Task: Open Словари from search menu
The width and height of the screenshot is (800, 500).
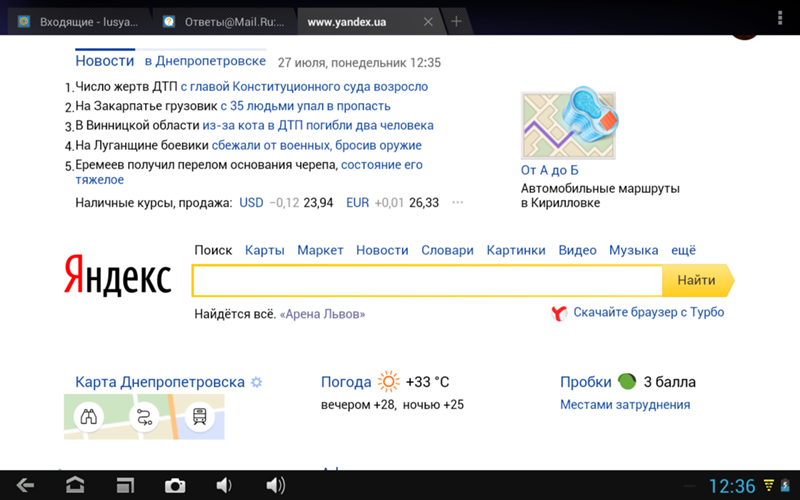Action: pyautogui.click(x=447, y=250)
